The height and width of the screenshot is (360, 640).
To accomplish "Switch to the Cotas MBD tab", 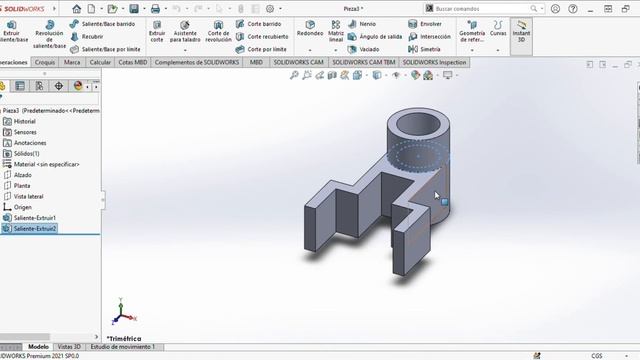I will pyautogui.click(x=133, y=62).
